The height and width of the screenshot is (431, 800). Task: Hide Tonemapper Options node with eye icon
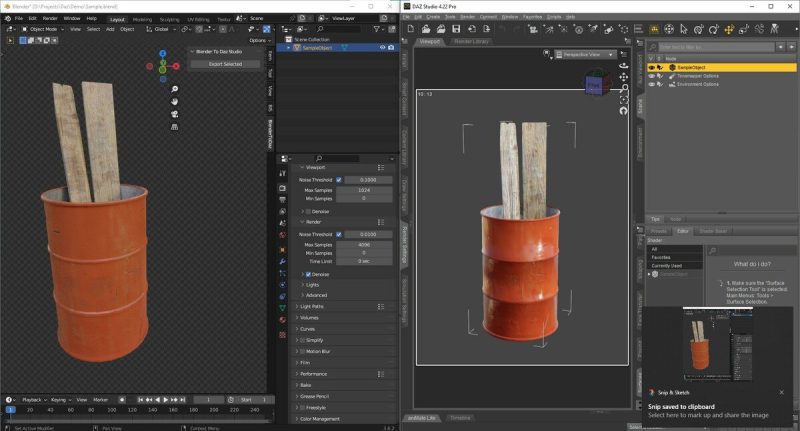click(x=652, y=76)
